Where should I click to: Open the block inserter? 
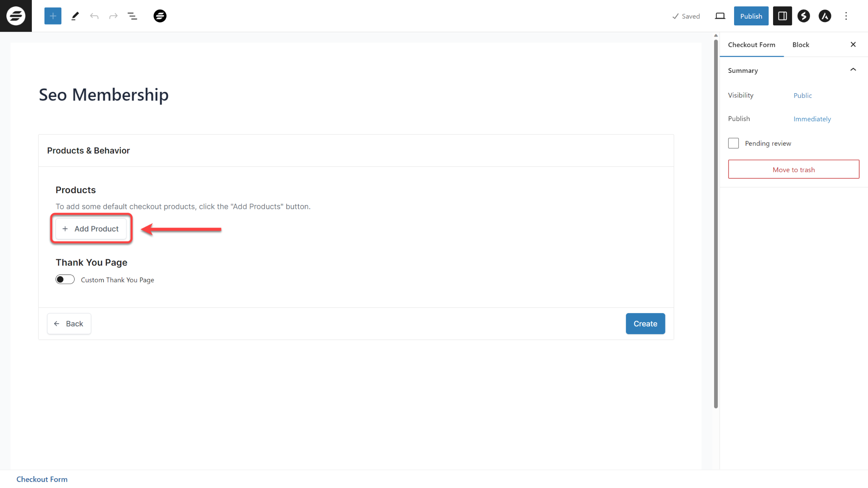pos(53,16)
